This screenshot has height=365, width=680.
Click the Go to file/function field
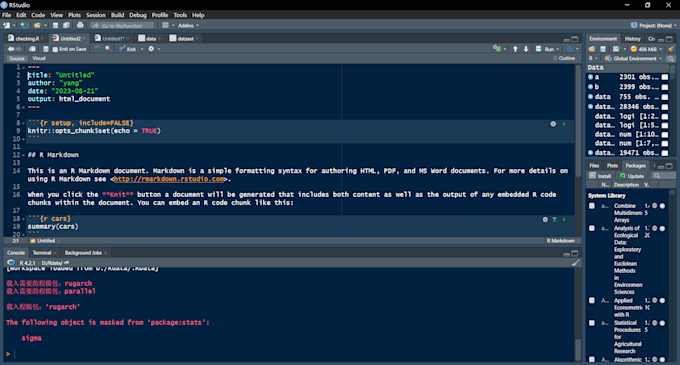point(122,26)
